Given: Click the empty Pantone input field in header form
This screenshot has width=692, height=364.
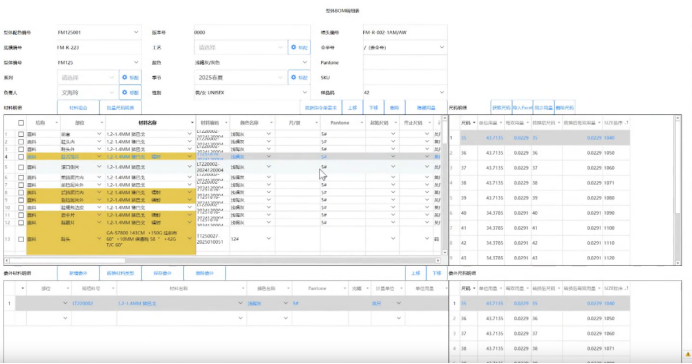Looking at the screenshot, I should [x=405, y=63].
